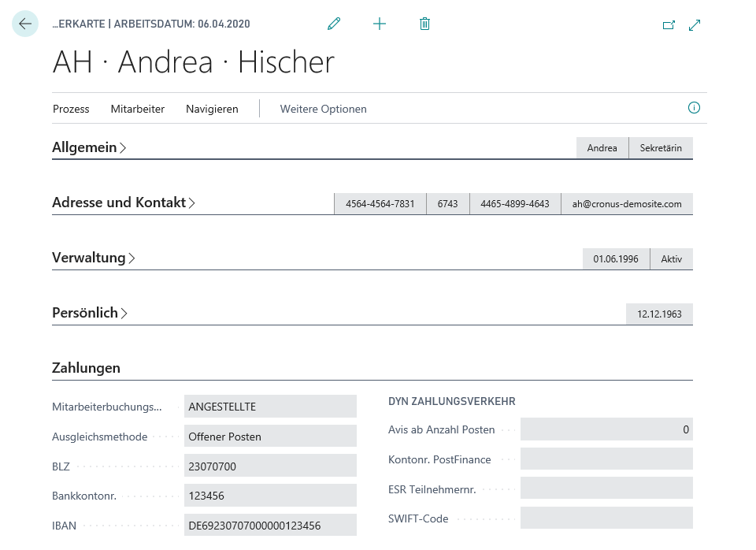This screenshot has width=756, height=550.
Task: Open card in new window icon
Action: point(669,25)
